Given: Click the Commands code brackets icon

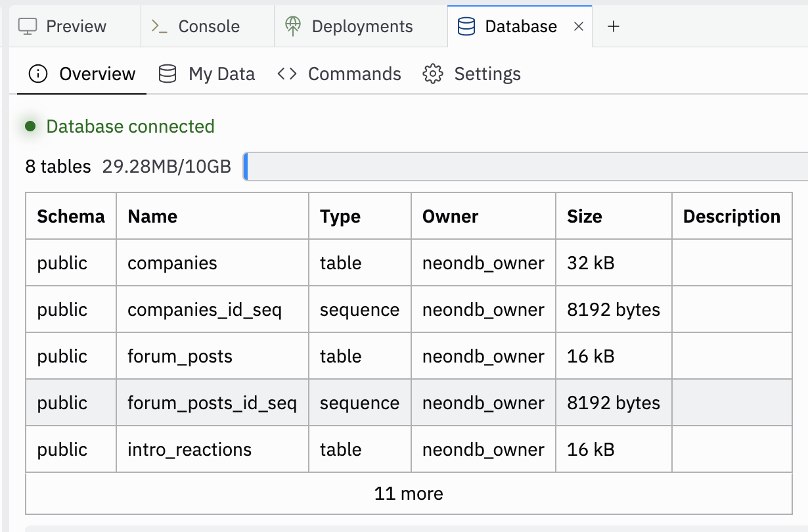Looking at the screenshot, I should (287, 74).
